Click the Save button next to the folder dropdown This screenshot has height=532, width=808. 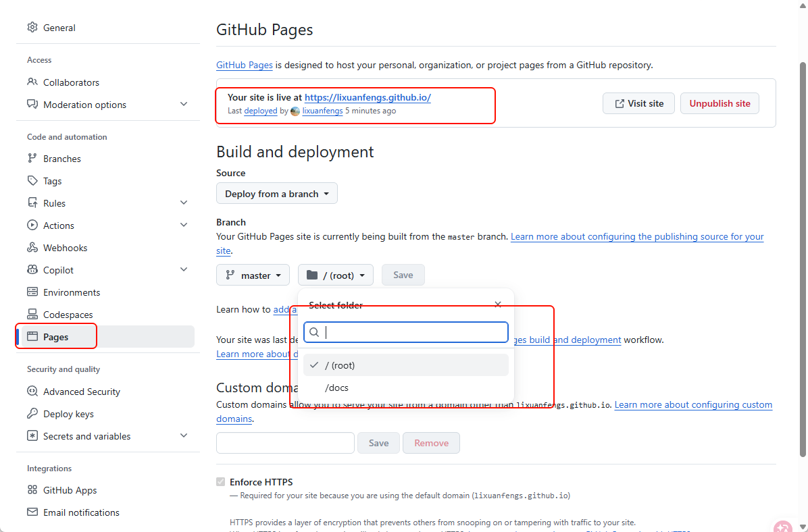click(403, 275)
